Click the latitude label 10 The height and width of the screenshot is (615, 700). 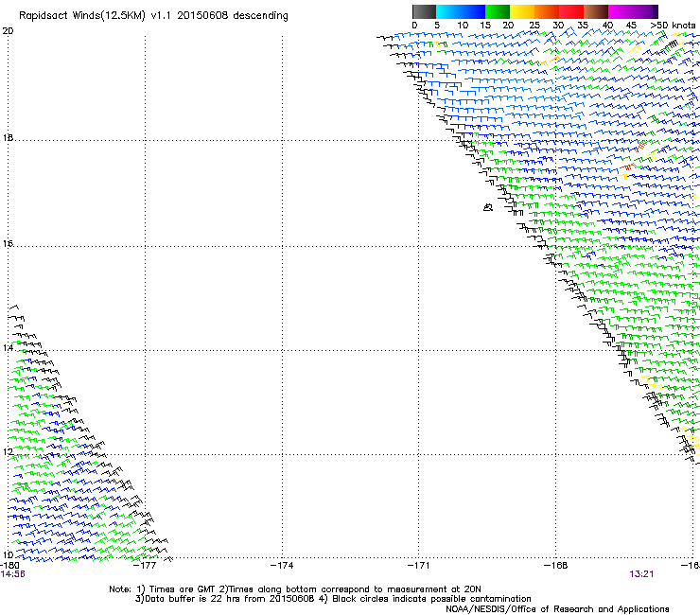coord(8,554)
